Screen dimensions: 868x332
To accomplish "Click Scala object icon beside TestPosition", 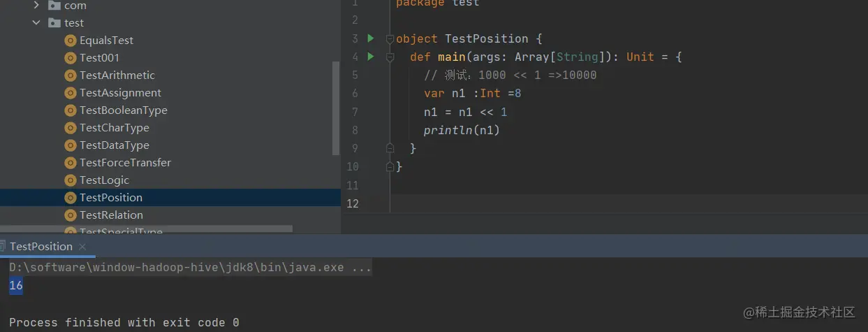I will [x=70, y=198].
